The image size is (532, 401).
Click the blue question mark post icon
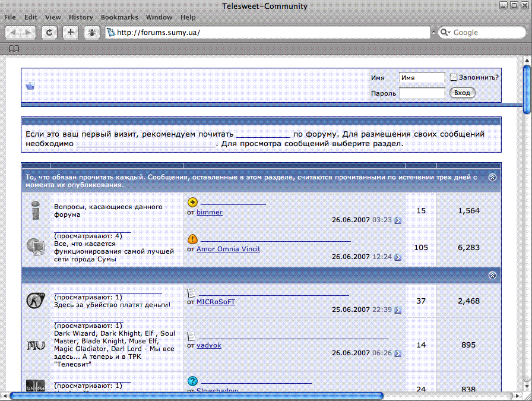pyautogui.click(x=192, y=381)
